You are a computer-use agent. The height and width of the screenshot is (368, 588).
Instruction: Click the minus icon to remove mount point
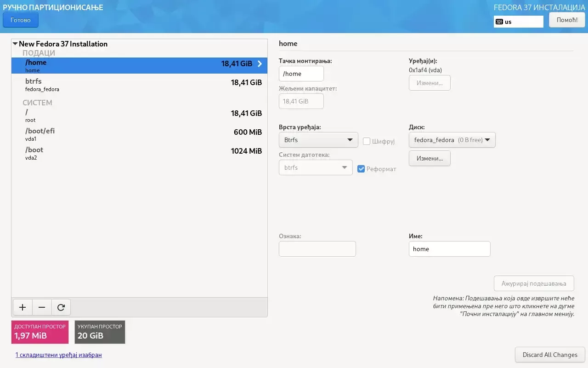(x=42, y=307)
